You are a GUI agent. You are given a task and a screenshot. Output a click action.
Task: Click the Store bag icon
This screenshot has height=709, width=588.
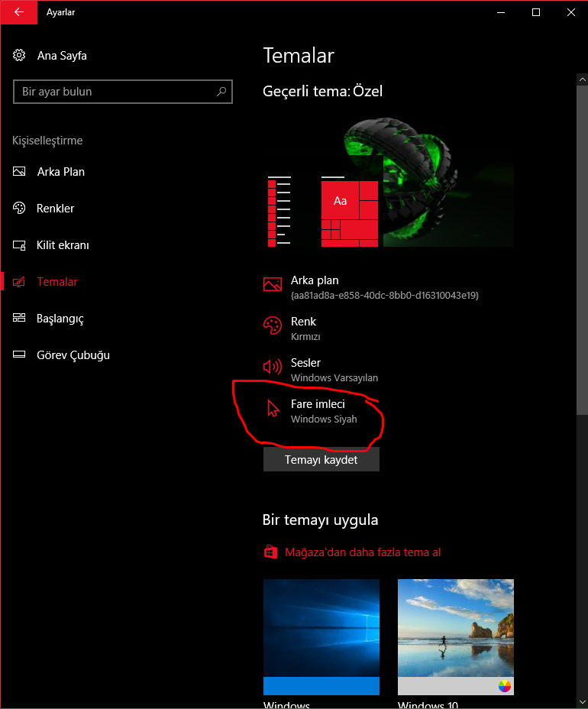[271, 552]
